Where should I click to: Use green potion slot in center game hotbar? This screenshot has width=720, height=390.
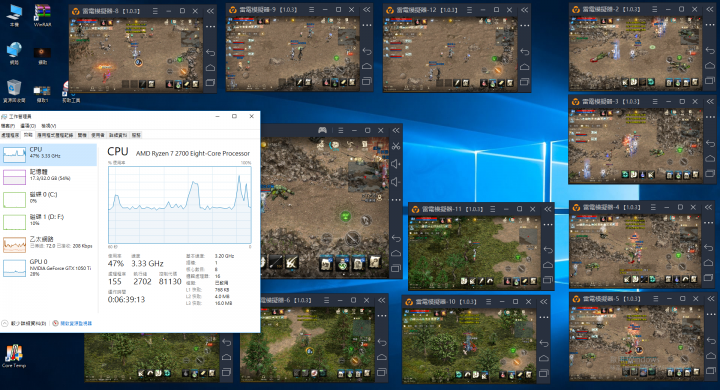342,263
